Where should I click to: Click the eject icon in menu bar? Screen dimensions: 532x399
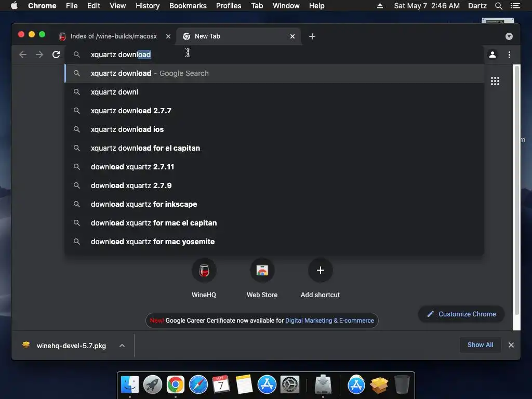point(380,6)
